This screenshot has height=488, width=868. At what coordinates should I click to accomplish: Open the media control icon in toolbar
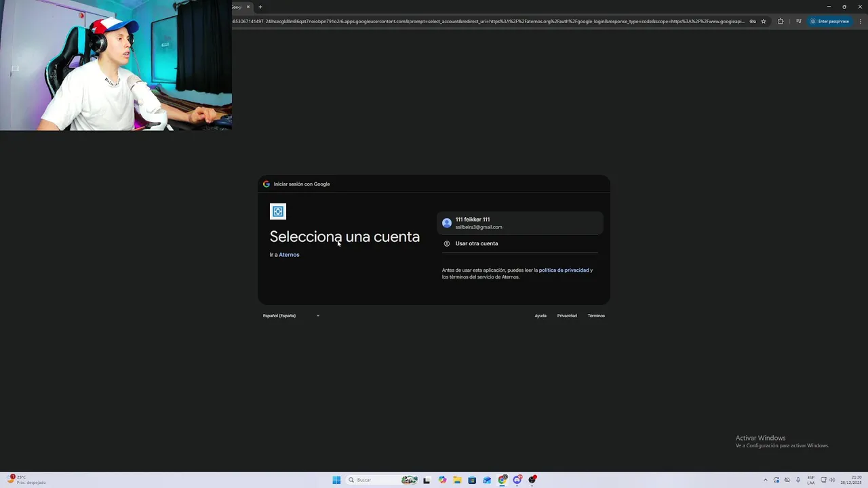[x=799, y=21]
